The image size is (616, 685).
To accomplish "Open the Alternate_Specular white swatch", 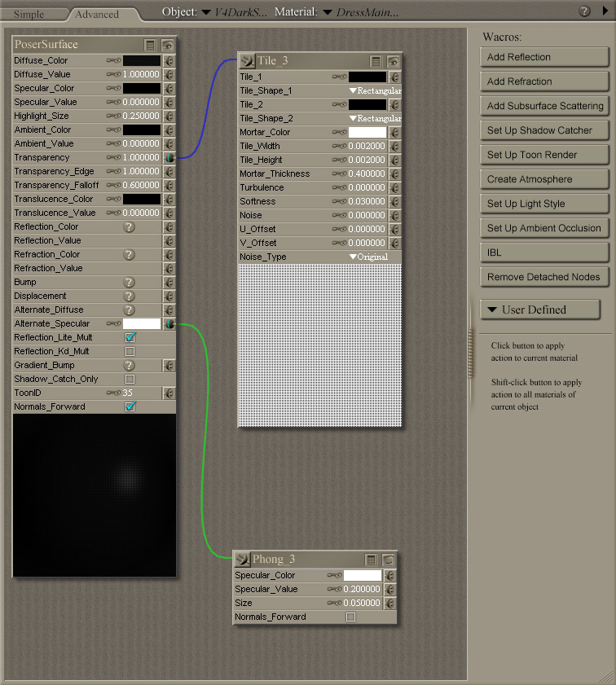I will [142, 323].
